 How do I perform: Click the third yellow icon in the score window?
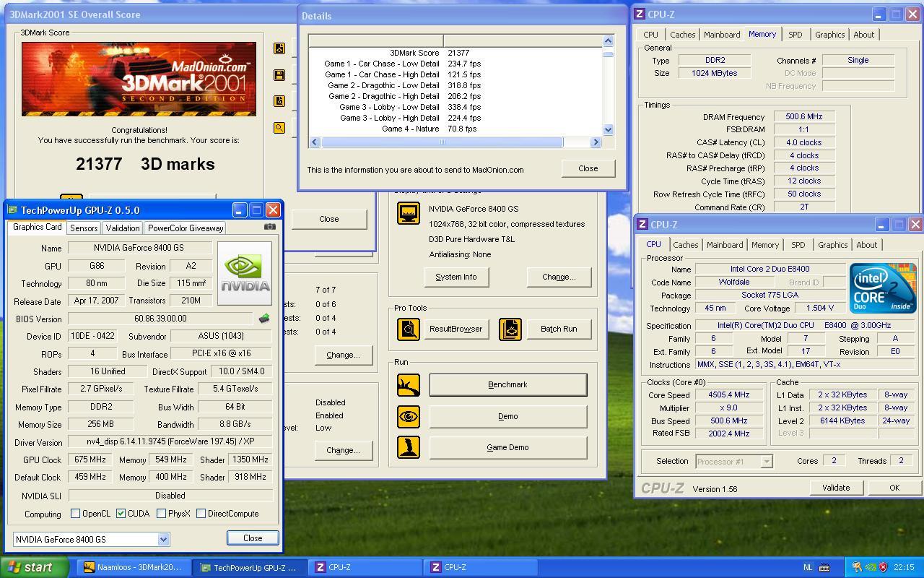point(279,101)
